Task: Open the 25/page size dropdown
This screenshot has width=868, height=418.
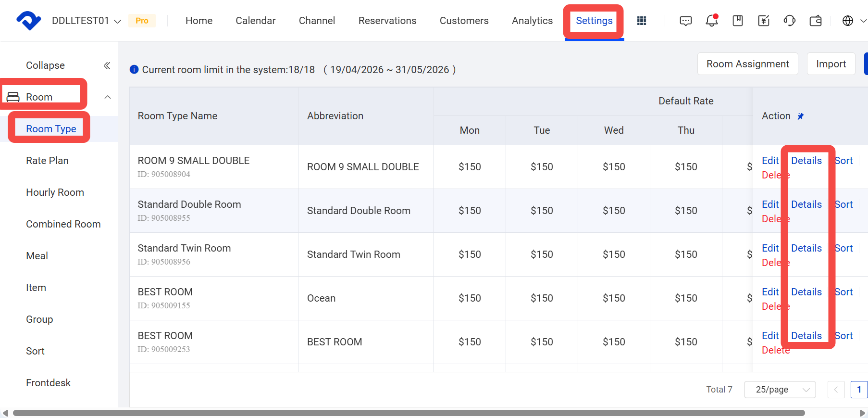Action: pos(780,390)
